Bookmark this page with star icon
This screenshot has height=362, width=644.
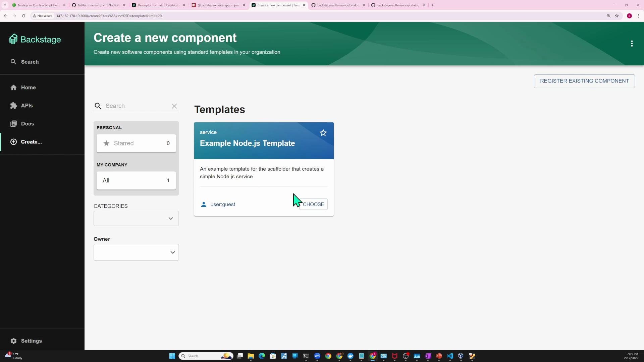click(617, 16)
